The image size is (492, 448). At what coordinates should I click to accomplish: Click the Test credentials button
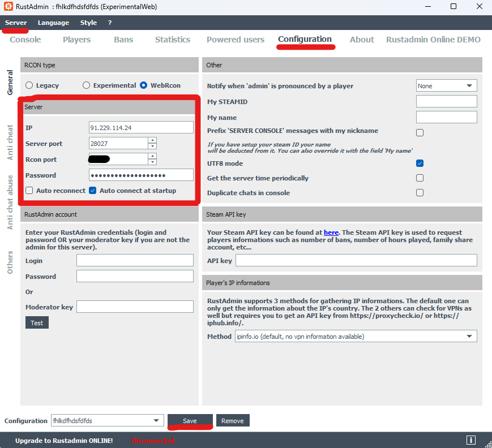tap(37, 322)
